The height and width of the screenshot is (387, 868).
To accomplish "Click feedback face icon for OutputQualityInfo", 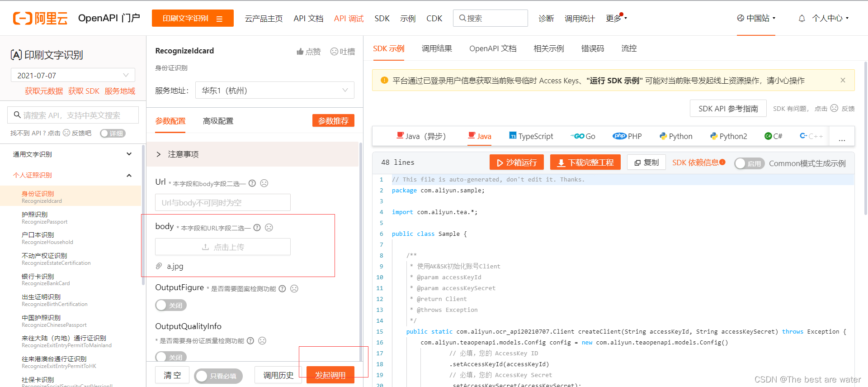I will click(262, 341).
